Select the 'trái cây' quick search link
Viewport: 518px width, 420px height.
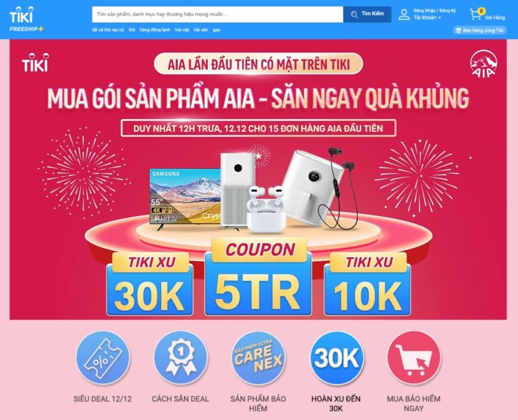(182, 30)
